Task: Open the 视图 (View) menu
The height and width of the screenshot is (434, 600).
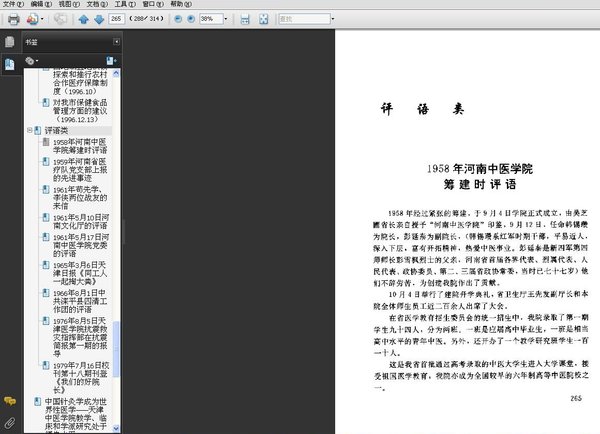Action: [x=69, y=4]
